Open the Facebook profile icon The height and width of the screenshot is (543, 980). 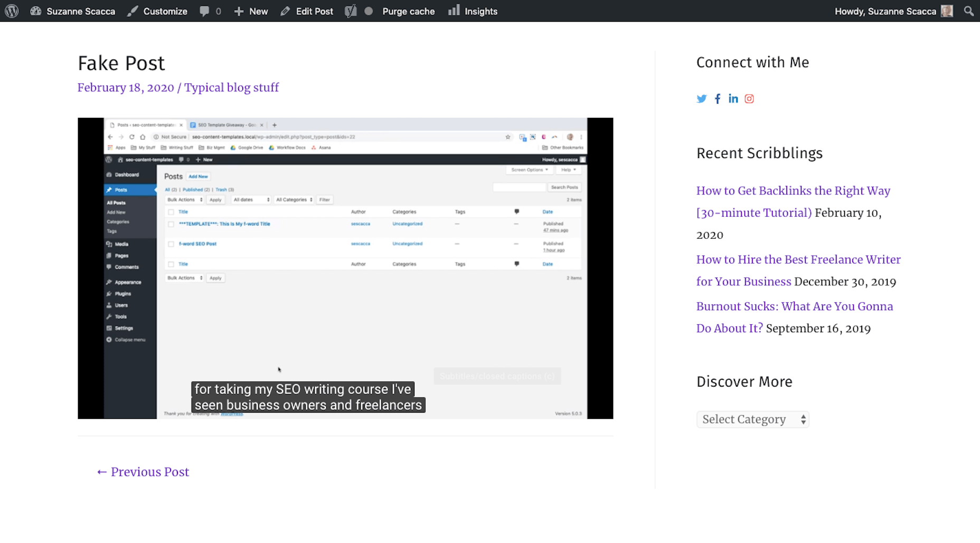(718, 99)
